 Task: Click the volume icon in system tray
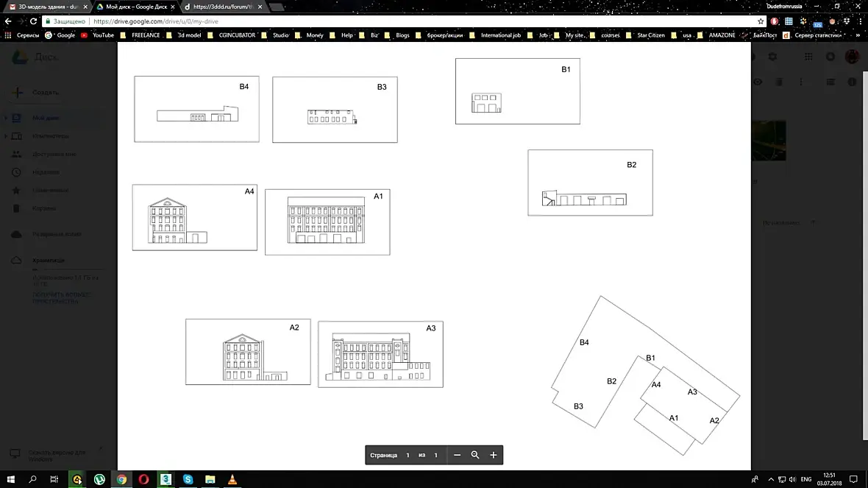792,479
